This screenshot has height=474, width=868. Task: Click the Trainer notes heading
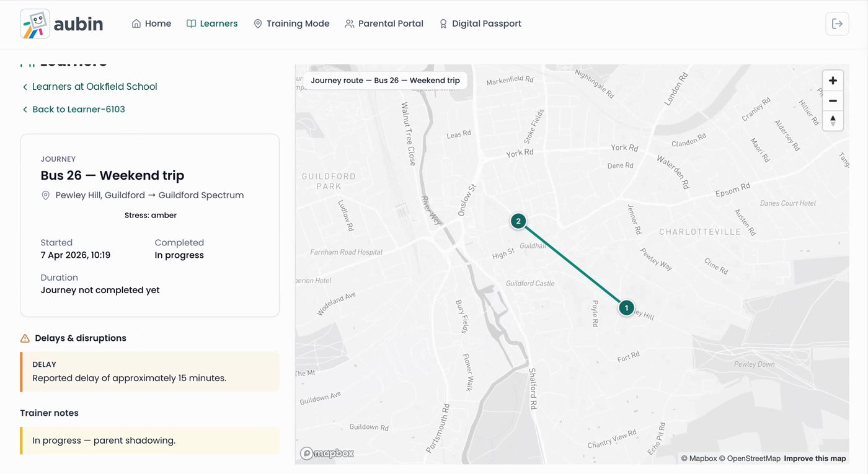coord(49,413)
